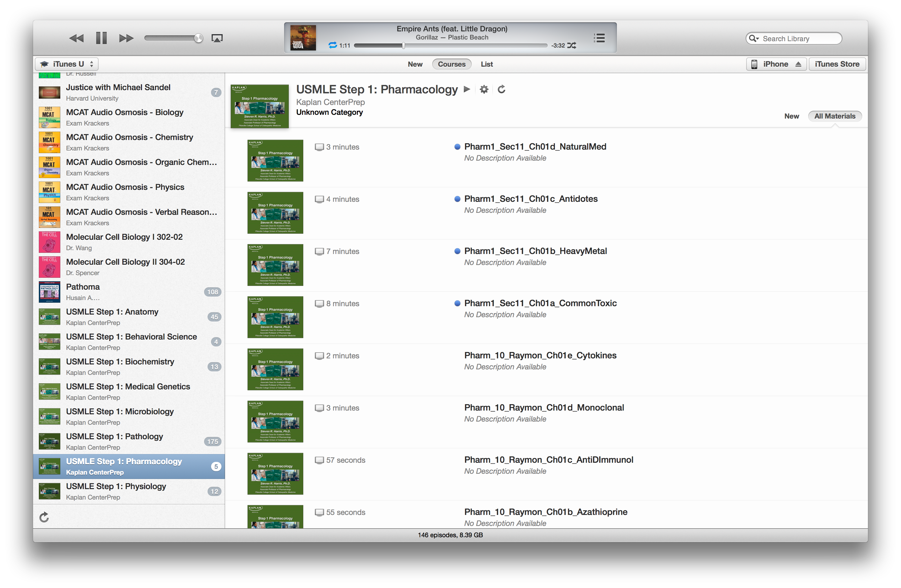901x588 pixels.
Task: Pause the currently playing song
Action: (x=101, y=38)
